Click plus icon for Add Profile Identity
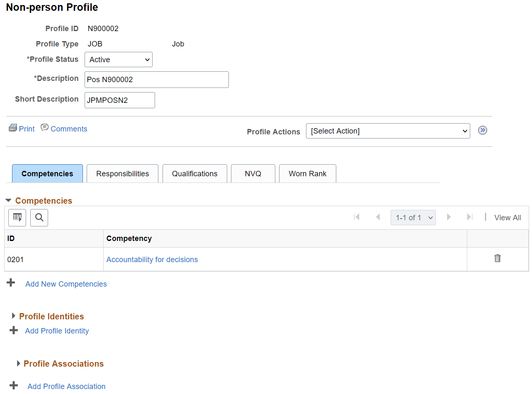Screen dimensions: 532x394 pos(14,330)
